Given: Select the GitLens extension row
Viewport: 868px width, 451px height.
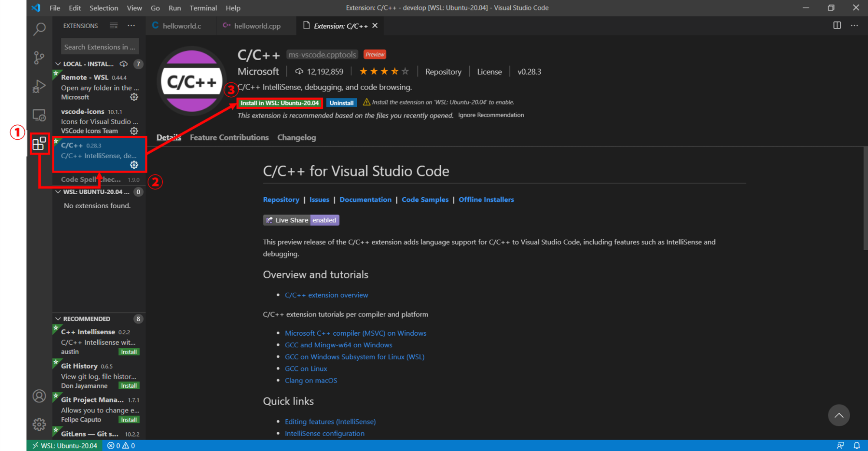Looking at the screenshot, I should [99, 434].
